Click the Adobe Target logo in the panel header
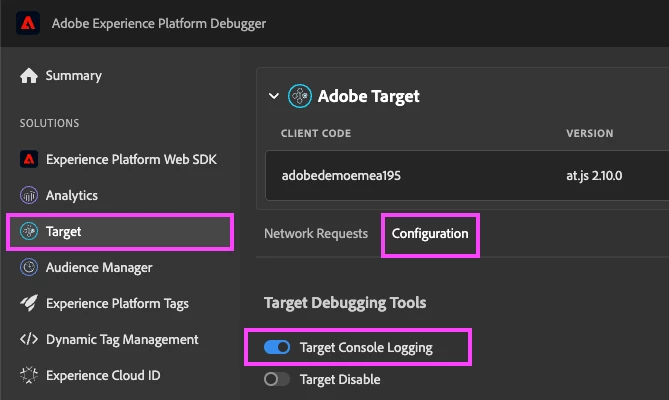This screenshot has height=400, width=669. (x=300, y=96)
